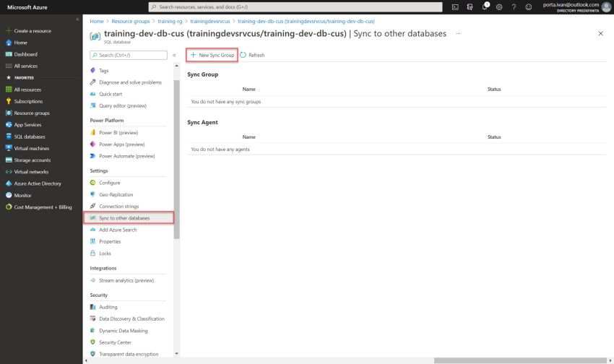This screenshot has height=364, width=614.
Task: Click the Home breadcrumb link
Action: [x=97, y=21]
